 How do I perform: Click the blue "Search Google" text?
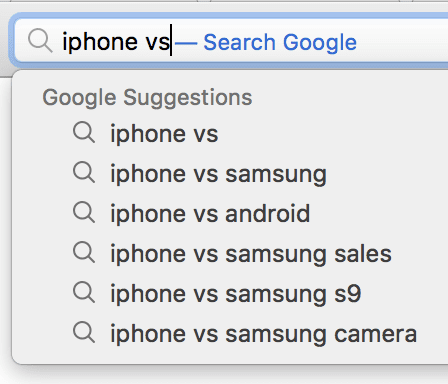[280, 42]
